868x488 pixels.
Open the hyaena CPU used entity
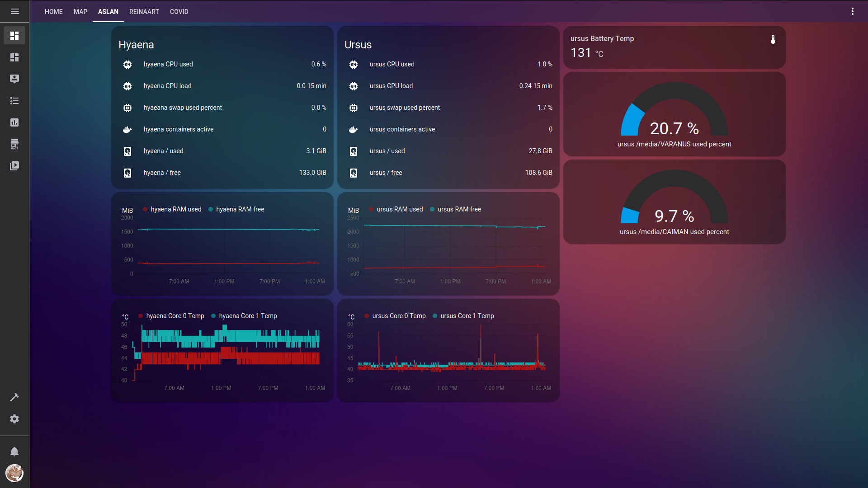pyautogui.click(x=222, y=65)
